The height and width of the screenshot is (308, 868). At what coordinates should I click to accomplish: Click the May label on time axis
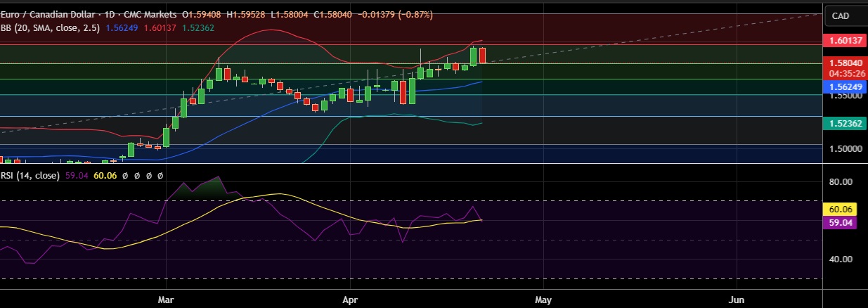click(543, 299)
